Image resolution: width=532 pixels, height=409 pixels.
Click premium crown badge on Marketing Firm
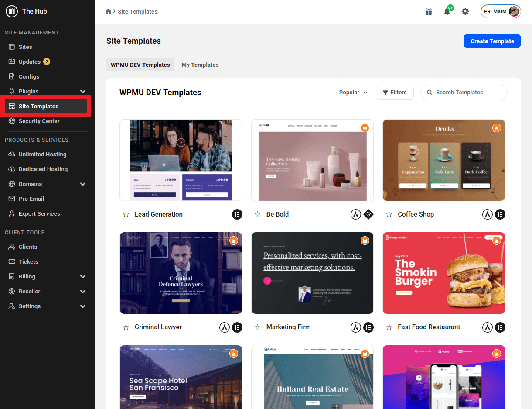(365, 241)
